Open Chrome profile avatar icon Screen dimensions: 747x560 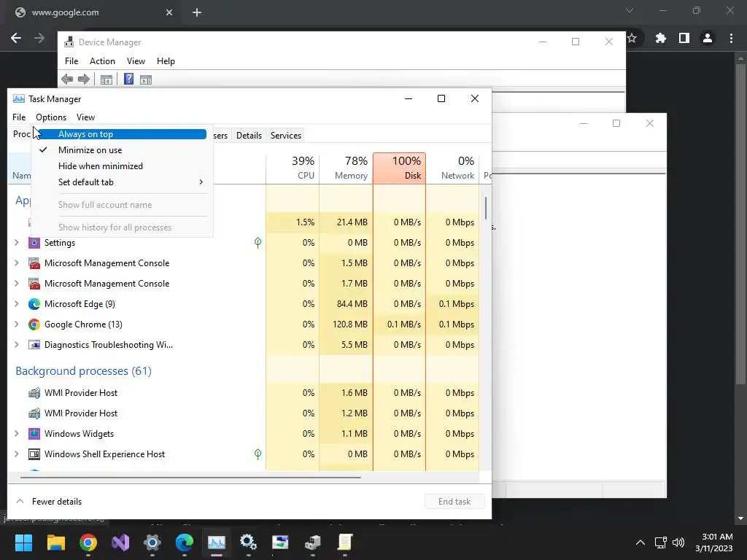tap(708, 38)
